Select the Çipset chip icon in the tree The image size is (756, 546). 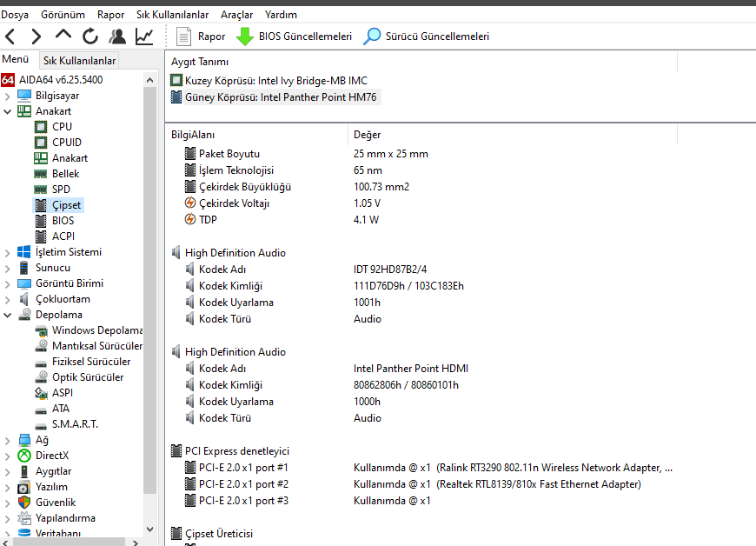(41, 205)
